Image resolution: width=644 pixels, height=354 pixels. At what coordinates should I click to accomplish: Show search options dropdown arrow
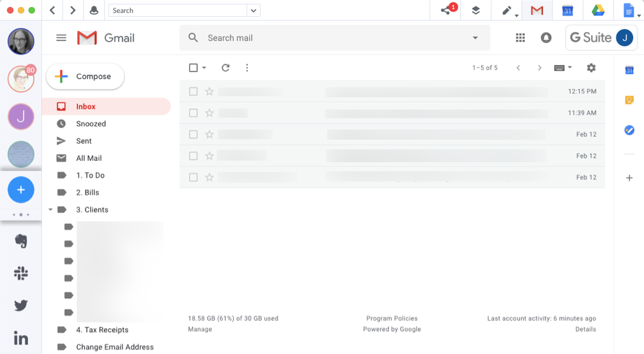475,38
